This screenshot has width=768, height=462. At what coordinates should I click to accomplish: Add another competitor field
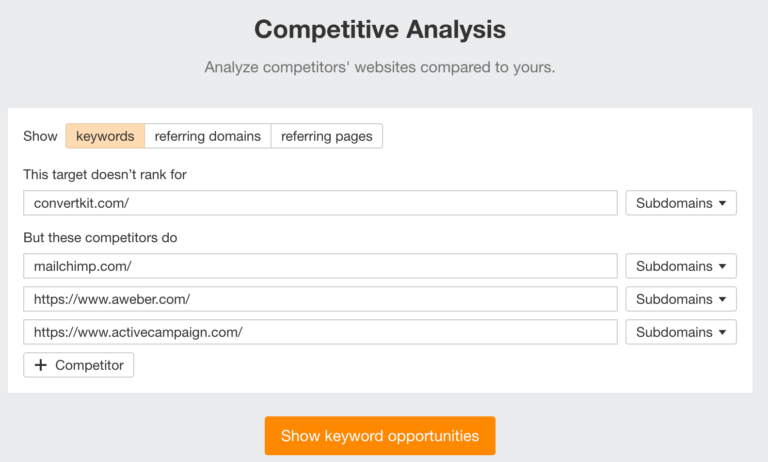79,365
